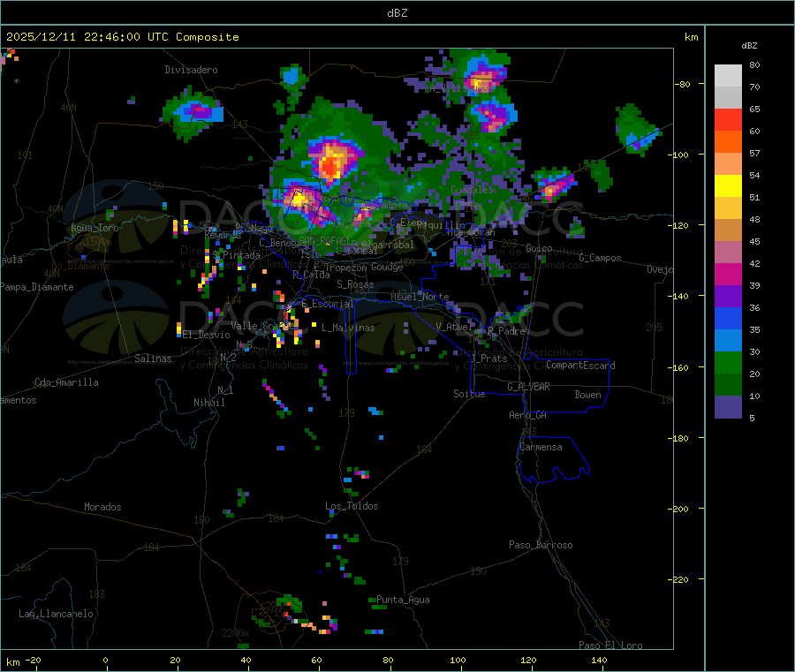Screen dimensions: 795x672
Task: Click the Aero_GA label
Action: pyautogui.click(x=528, y=415)
